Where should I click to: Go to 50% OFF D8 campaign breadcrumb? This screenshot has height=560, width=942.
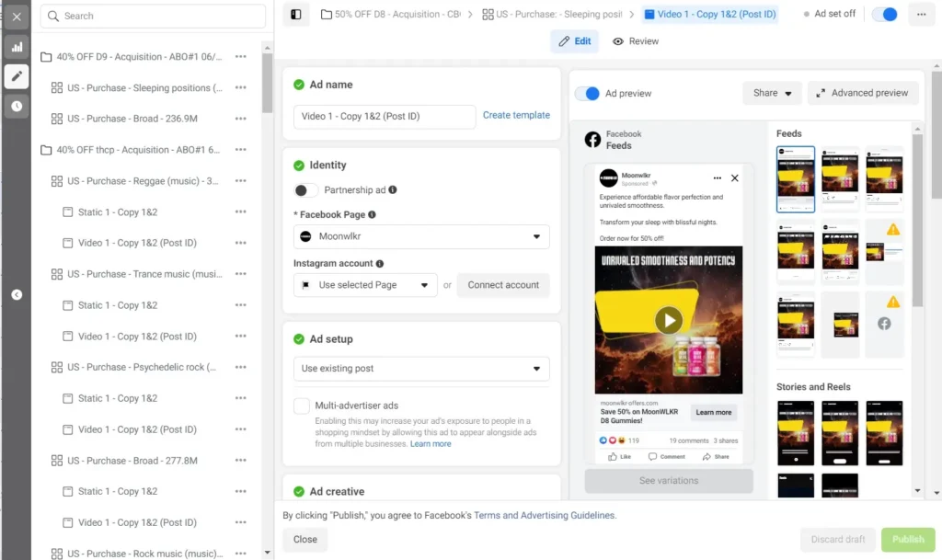pos(390,15)
